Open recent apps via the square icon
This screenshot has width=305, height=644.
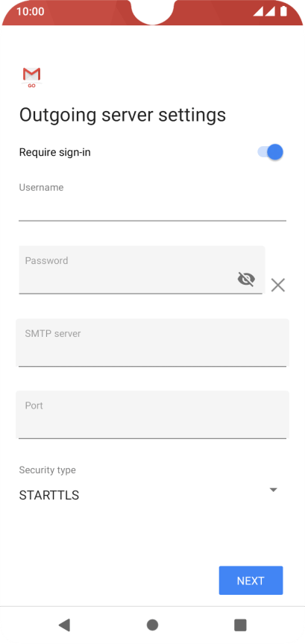[240, 625]
